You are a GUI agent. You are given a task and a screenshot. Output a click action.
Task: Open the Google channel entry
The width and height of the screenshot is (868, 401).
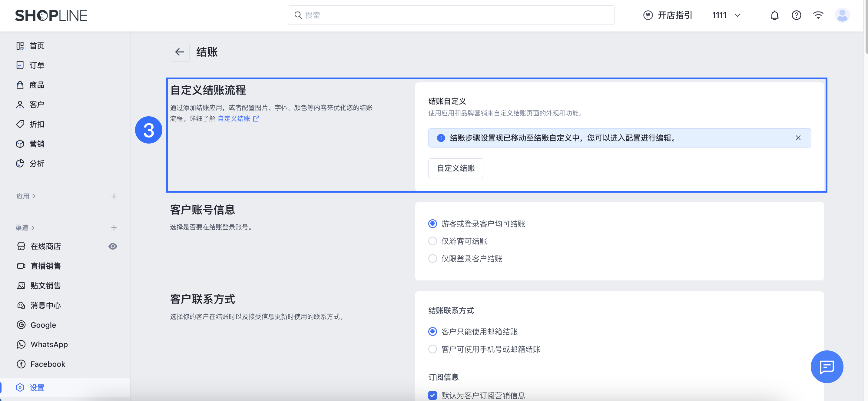coord(44,325)
